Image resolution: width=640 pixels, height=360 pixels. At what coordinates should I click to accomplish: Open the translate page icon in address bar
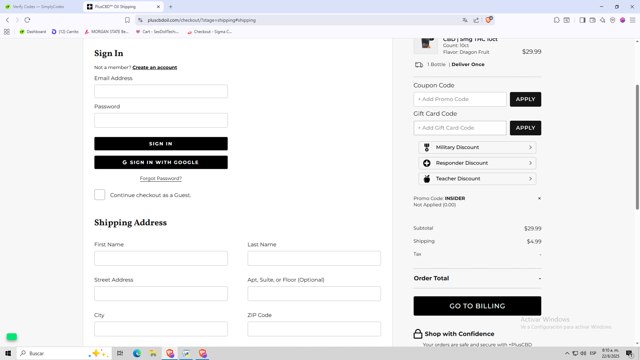tap(465, 20)
